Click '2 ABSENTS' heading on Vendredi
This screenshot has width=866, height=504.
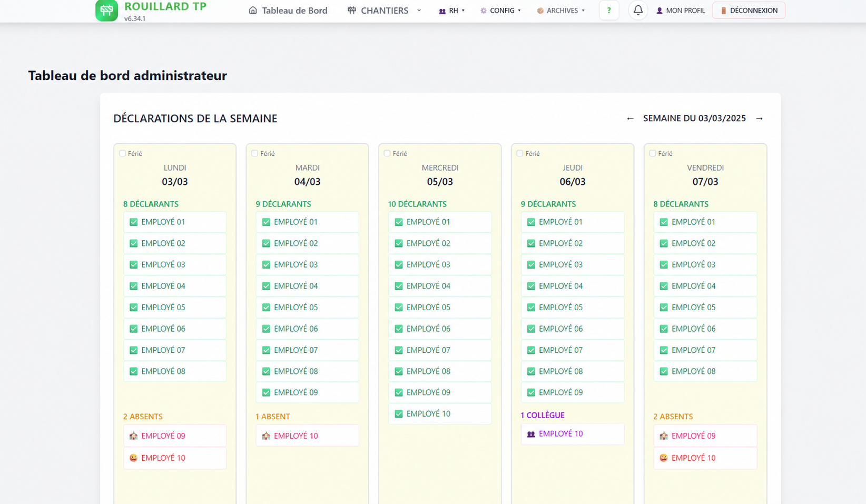tap(673, 417)
